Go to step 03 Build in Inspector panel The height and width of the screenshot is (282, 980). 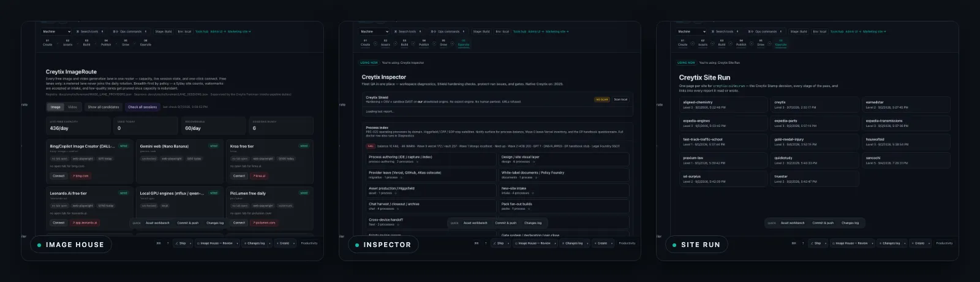pyautogui.click(x=404, y=43)
